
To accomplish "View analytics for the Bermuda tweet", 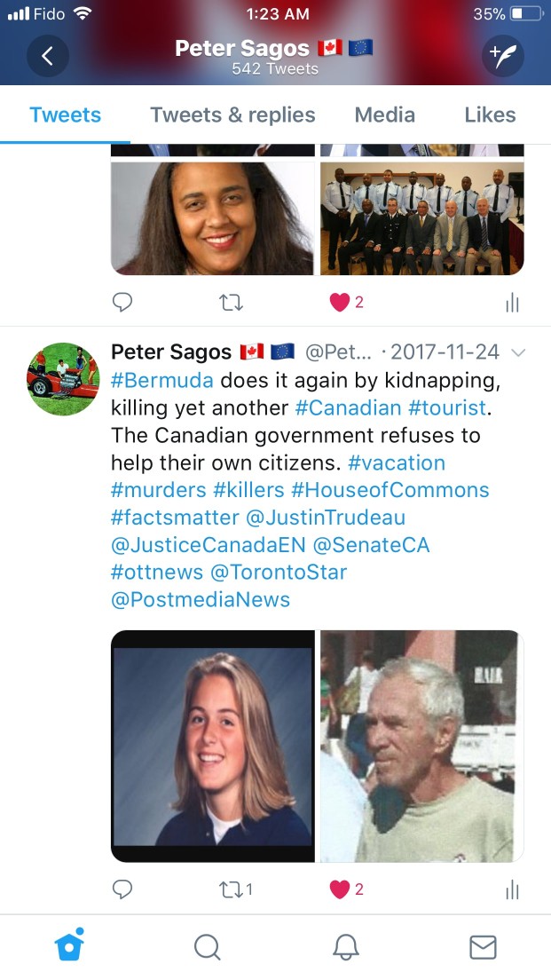I will click(512, 889).
